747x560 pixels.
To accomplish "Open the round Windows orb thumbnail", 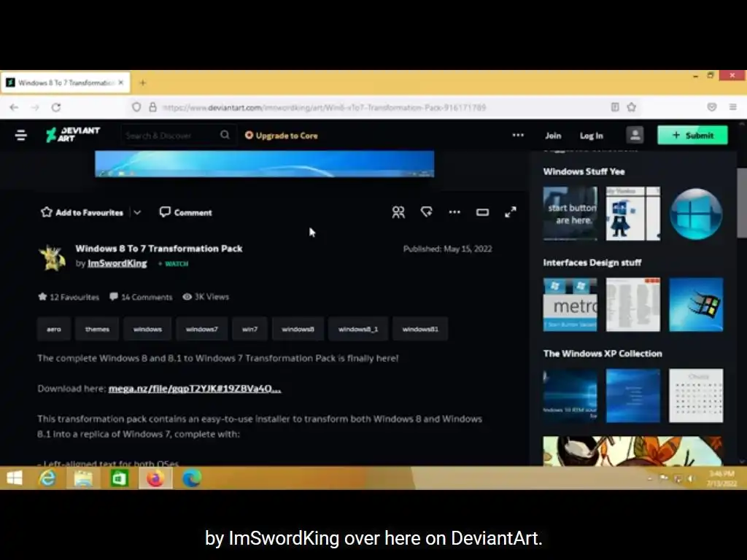I will point(696,214).
